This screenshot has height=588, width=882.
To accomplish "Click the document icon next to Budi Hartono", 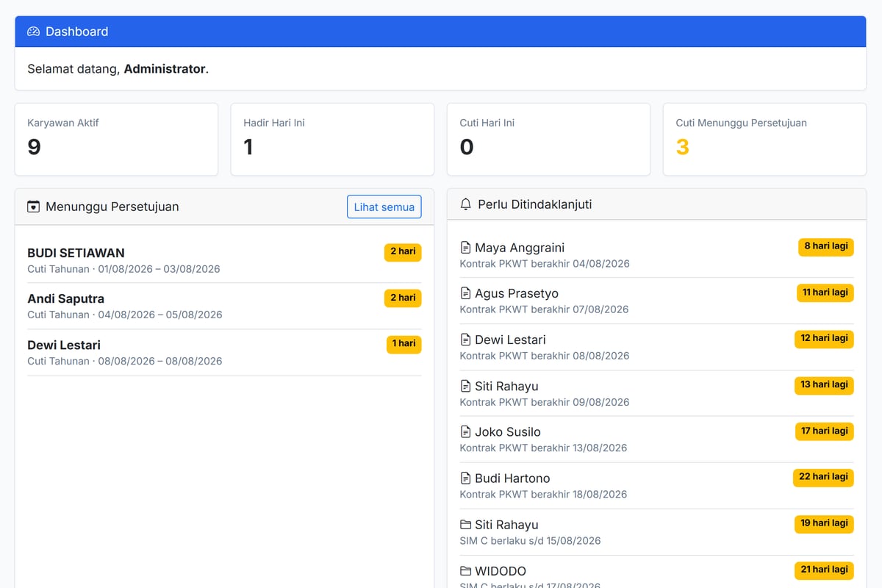I will click(x=465, y=478).
